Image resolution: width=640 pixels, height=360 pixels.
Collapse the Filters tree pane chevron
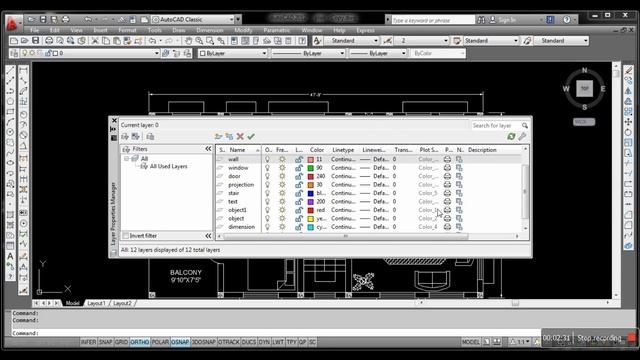208,149
